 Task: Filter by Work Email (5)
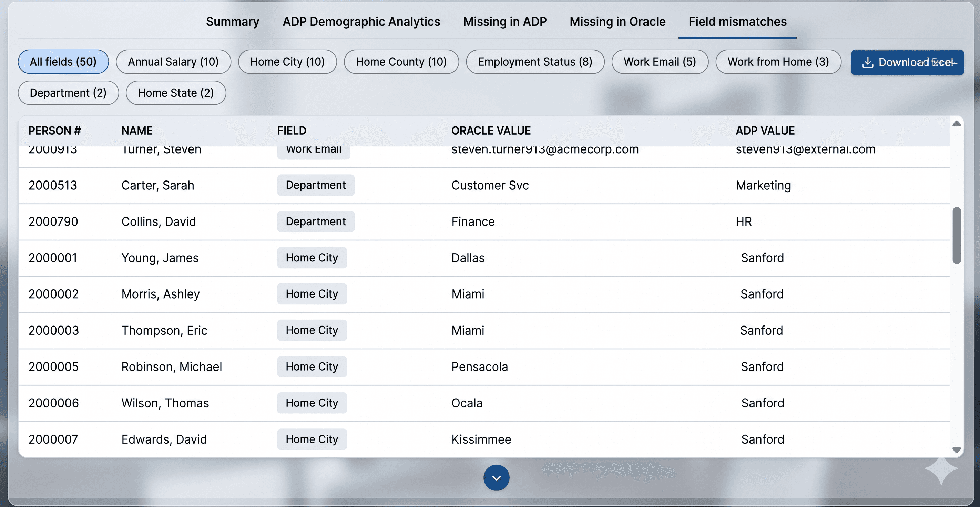[x=660, y=62]
